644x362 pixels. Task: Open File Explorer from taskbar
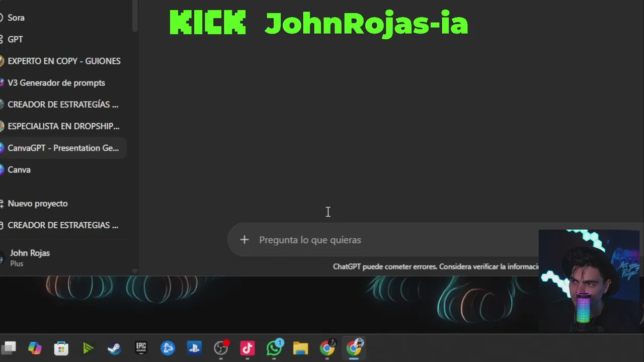(300, 348)
